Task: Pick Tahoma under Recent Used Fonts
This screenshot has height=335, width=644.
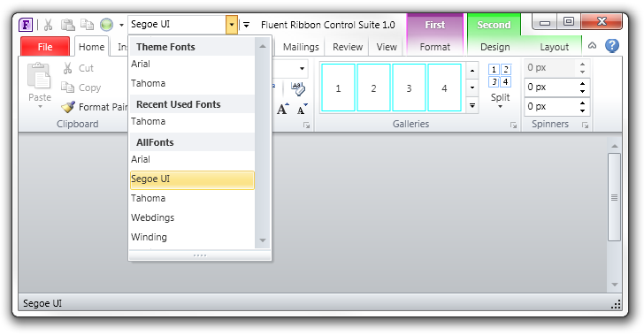Action: tap(192, 121)
